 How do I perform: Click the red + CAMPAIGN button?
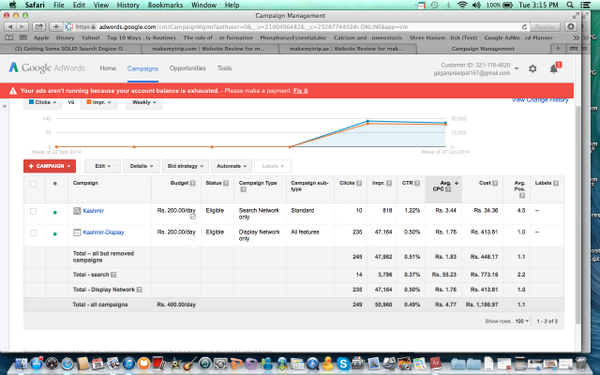coord(49,166)
